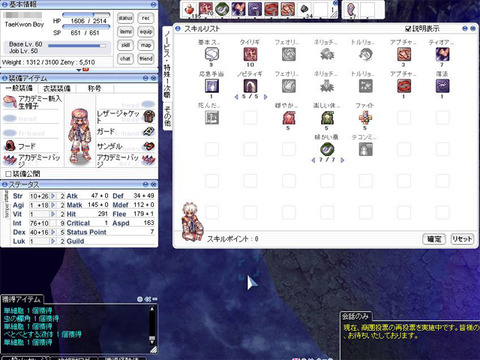
Task: Click the rec button
Action: click(146, 18)
